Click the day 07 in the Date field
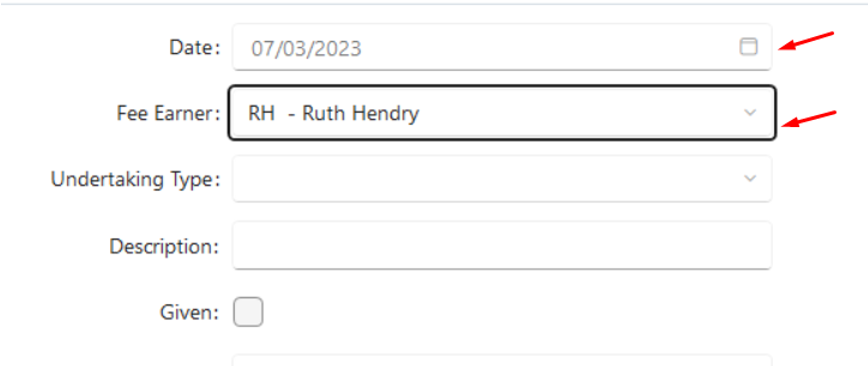The image size is (868, 366). (x=263, y=49)
